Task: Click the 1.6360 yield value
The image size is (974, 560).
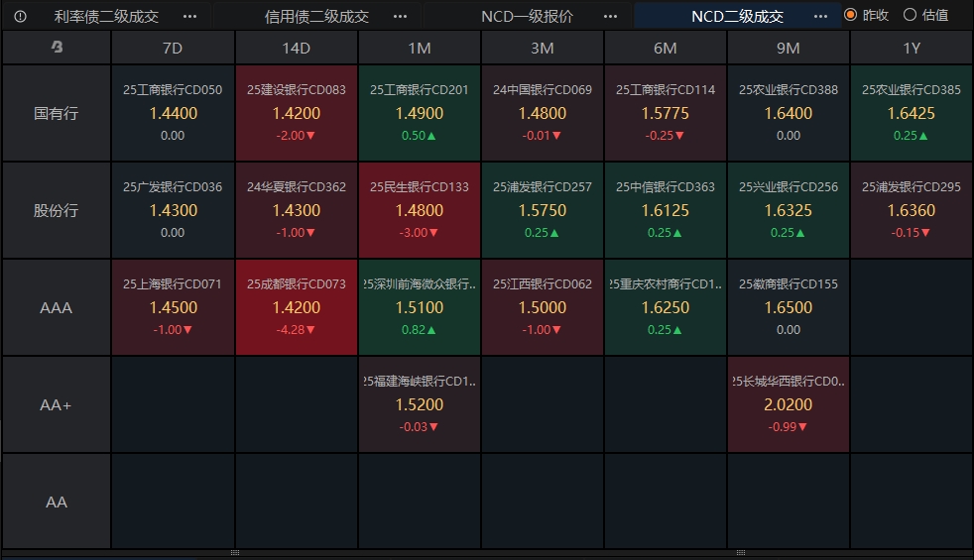Action: (x=912, y=210)
